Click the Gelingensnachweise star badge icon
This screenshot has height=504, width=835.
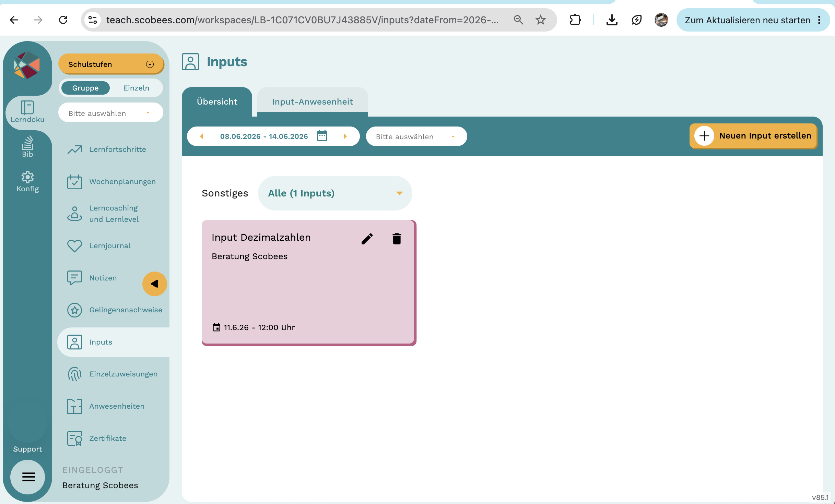[x=74, y=310]
